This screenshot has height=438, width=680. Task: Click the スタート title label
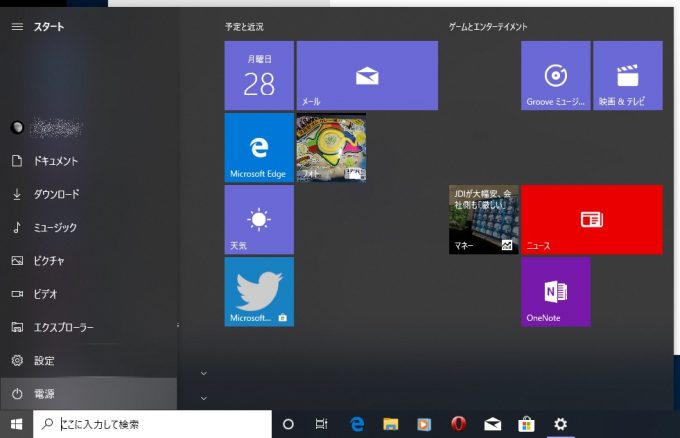coord(49,27)
